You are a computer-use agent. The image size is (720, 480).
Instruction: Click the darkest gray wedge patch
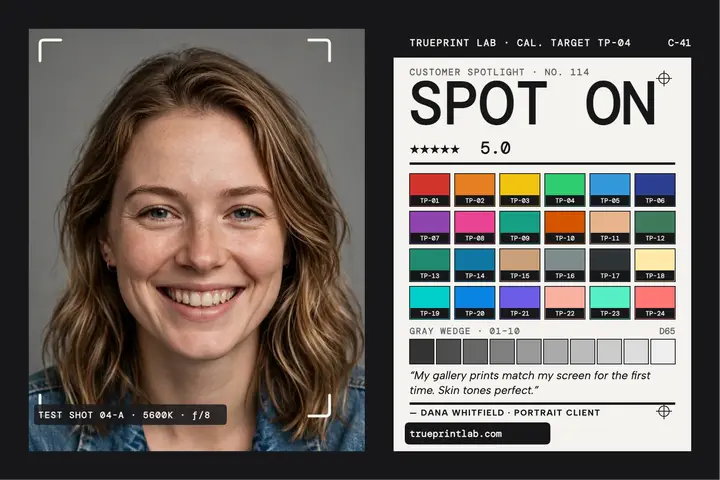click(422, 351)
